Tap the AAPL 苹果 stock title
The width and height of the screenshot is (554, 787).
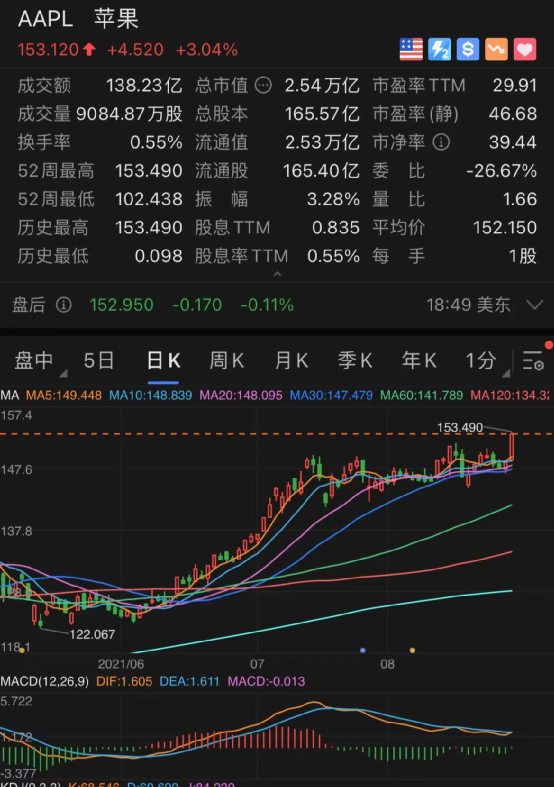pos(78,20)
